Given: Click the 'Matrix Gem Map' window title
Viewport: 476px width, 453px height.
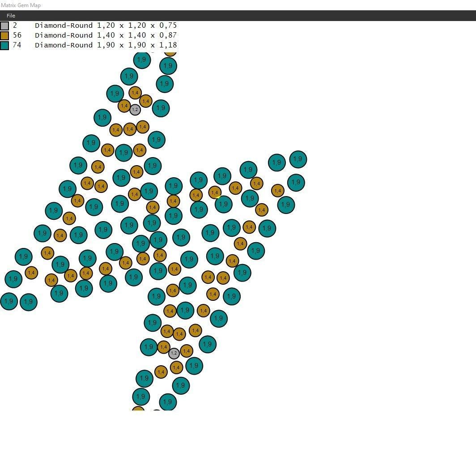Looking at the screenshot, I should coord(21,5).
